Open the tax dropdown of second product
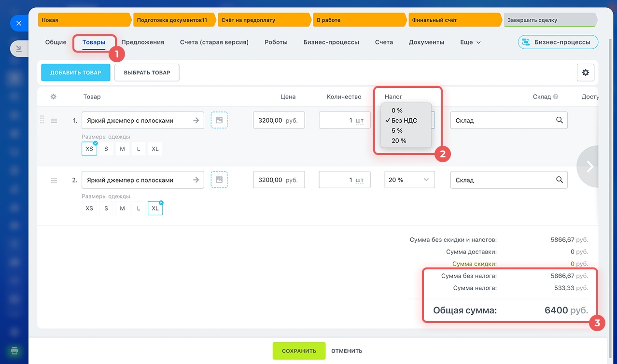The width and height of the screenshot is (617, 364). [409, 180]
